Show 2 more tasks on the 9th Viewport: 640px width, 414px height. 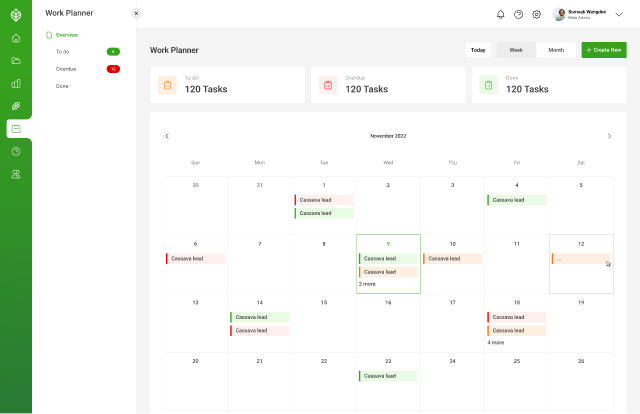pos(367,284)
